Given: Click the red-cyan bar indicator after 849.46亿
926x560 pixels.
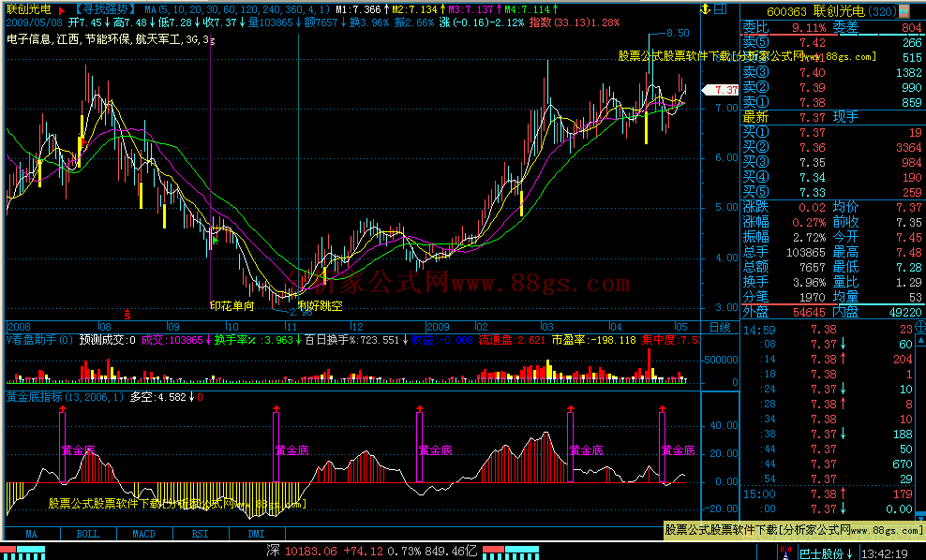Looking at the screenshot, I should pyautogui.click(x=511, y=553).
